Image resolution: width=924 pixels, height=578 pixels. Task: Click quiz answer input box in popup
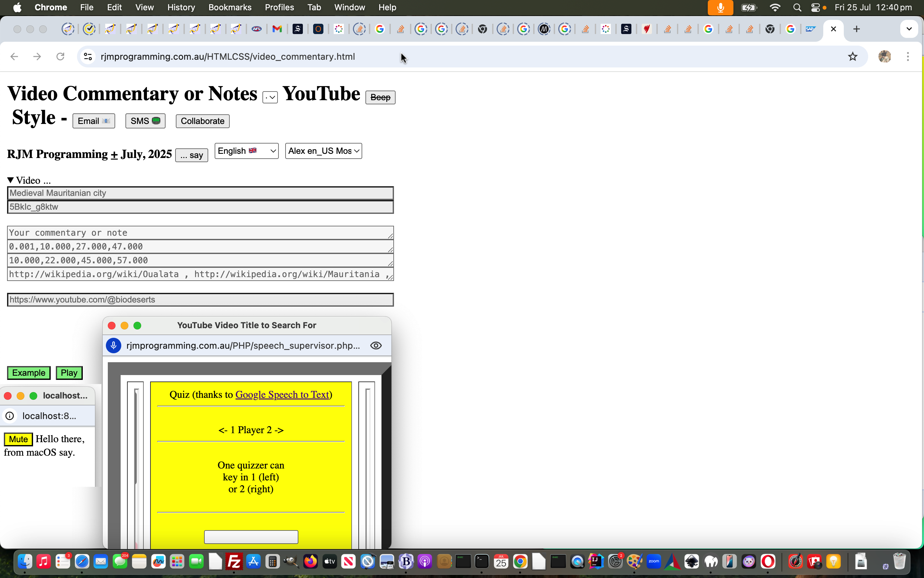pos(251,537)
